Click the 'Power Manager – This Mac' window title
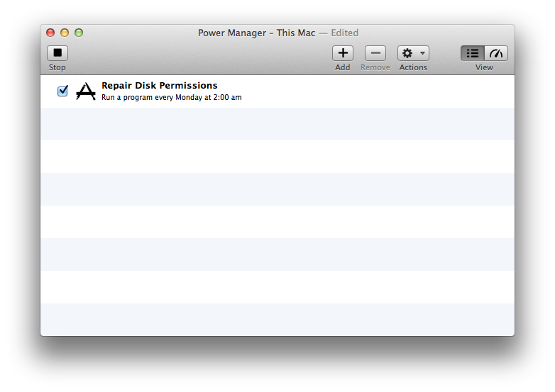The image size is (555, 392). [x=257, y=33]
